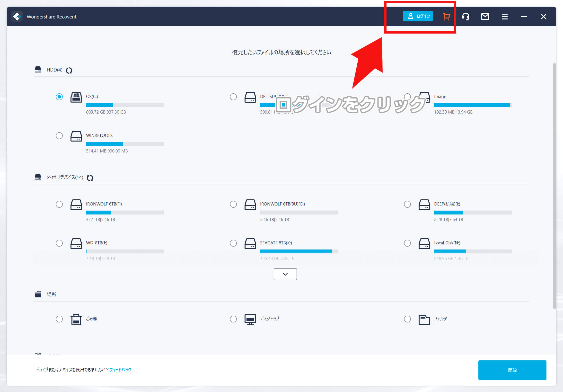Click the デスクトップ monitor icon
563x392 pixels.
pos(250,320)
